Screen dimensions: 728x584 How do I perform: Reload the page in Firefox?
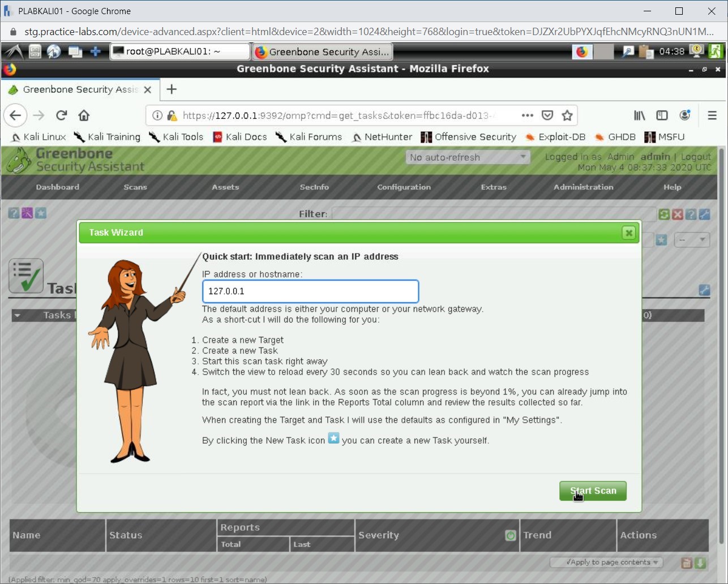[62, 115]
